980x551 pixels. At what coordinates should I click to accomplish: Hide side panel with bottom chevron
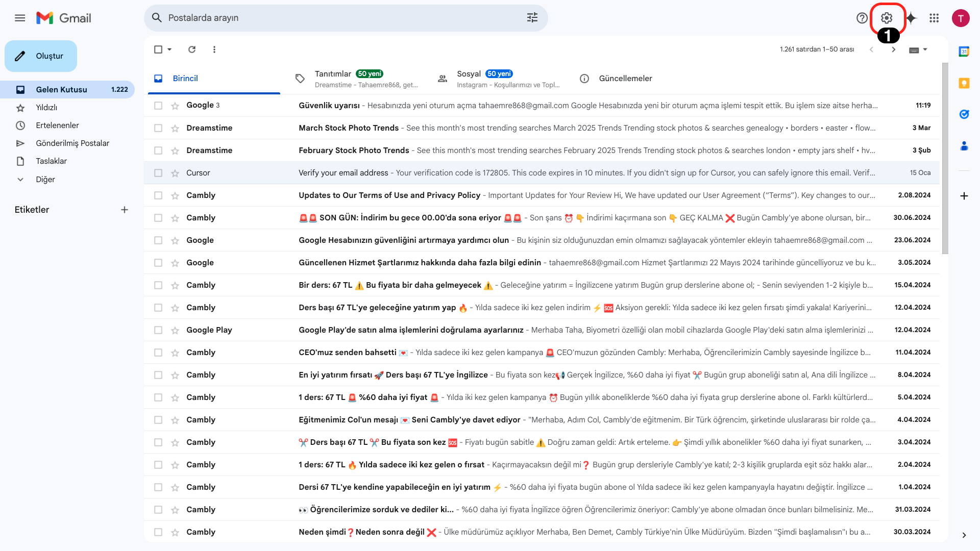coord(964,535)
